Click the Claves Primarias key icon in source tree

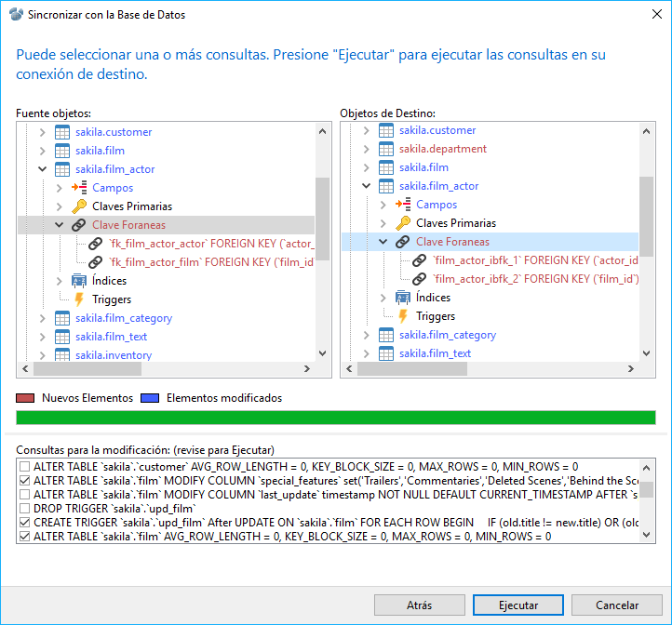point(79,206)
